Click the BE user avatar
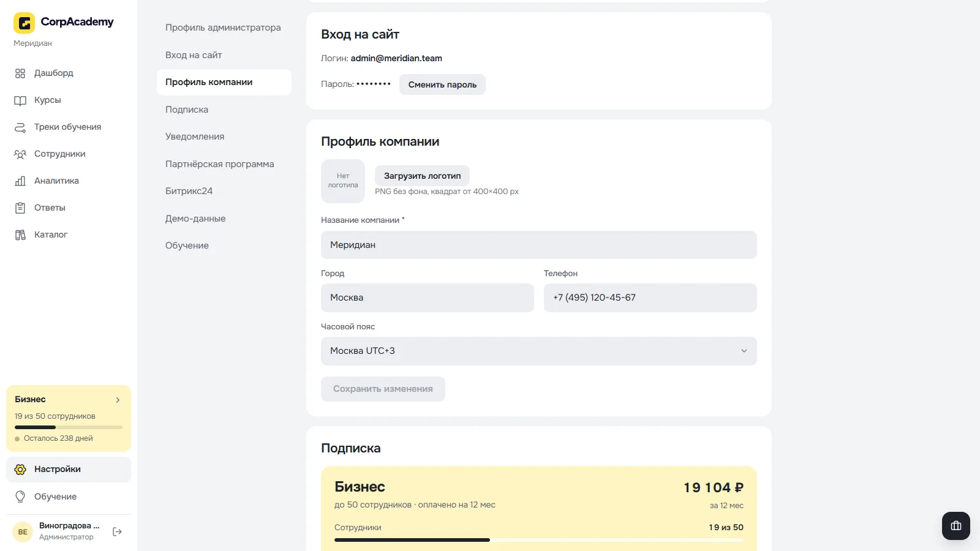The image size is (980, 551). point(23,532)
